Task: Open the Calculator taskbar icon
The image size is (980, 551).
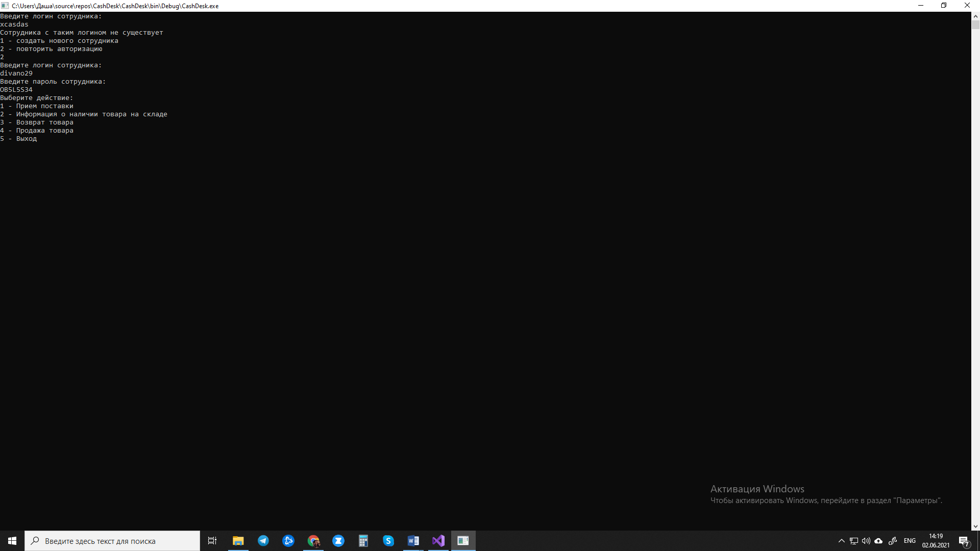Action: tap(363, 541)
